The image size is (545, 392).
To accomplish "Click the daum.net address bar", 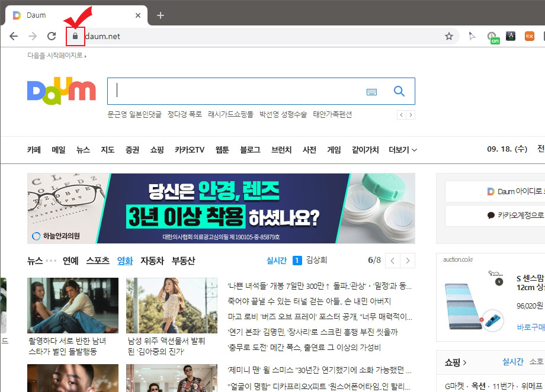I will click(x=262, y=36).
